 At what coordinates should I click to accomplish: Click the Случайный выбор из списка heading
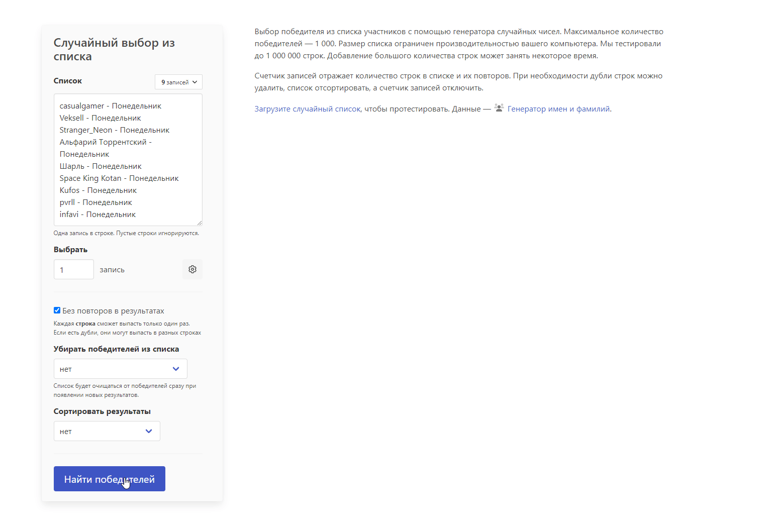[114, 49]
